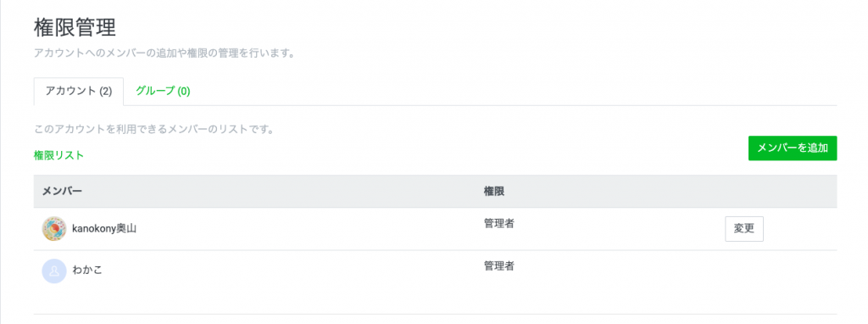
Task: Click kanokony奥山's profile avatar
Action: pos(54,229)
